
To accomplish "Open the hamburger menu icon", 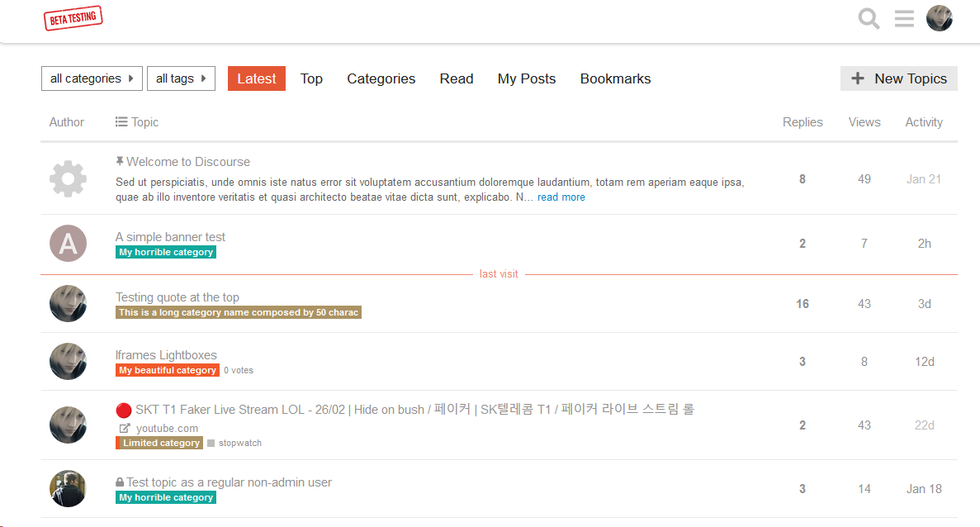I will (904, 18).
